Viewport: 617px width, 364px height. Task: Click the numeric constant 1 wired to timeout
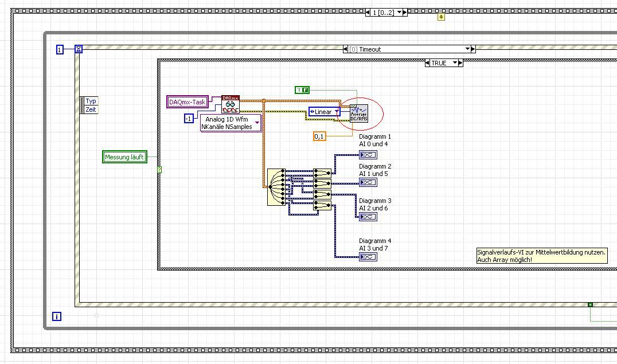pyautogui.click(x=60, y=49)
